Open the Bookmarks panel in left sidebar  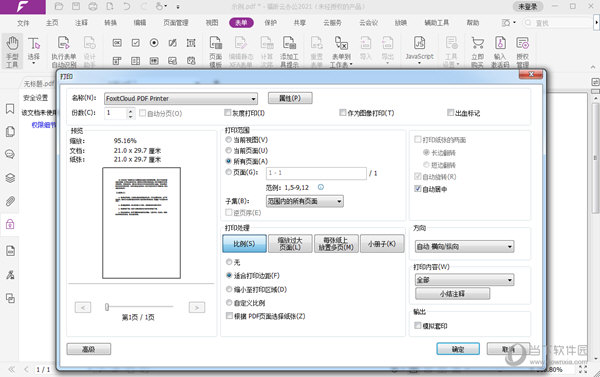(x=10, y=109)
